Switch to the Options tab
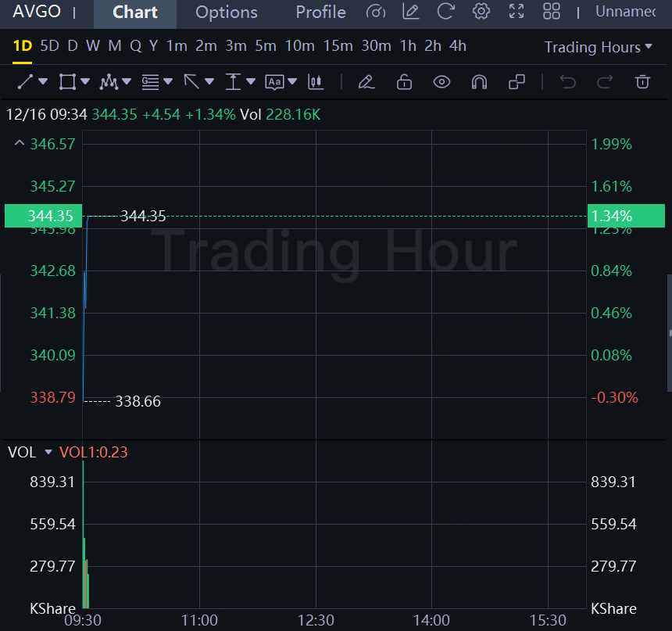The image size is (672, 631). coord(227,12)
